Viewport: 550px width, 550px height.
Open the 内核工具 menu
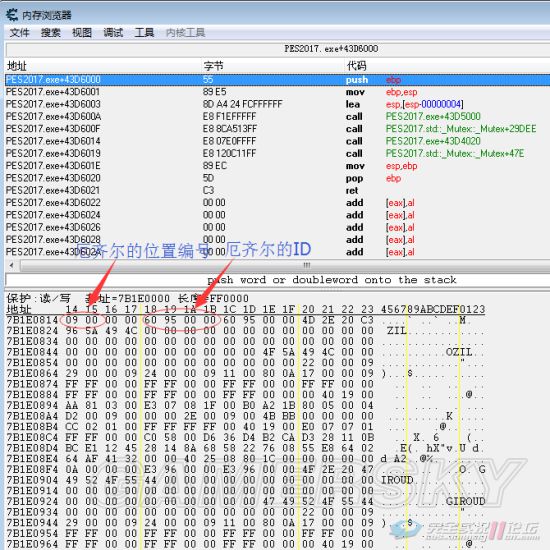(185, 33)
